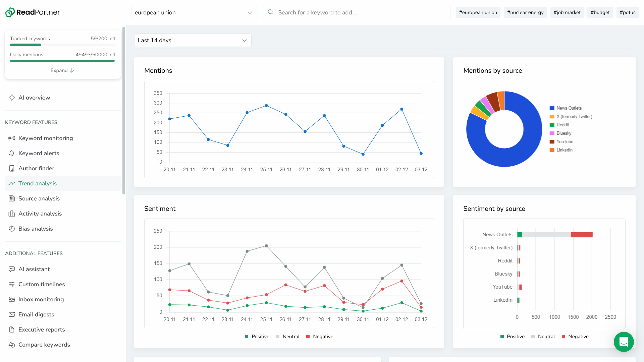Open Source analysis from the sidebar icon
Viewport: 644px width, 362px height.
[x=12, y=198]
